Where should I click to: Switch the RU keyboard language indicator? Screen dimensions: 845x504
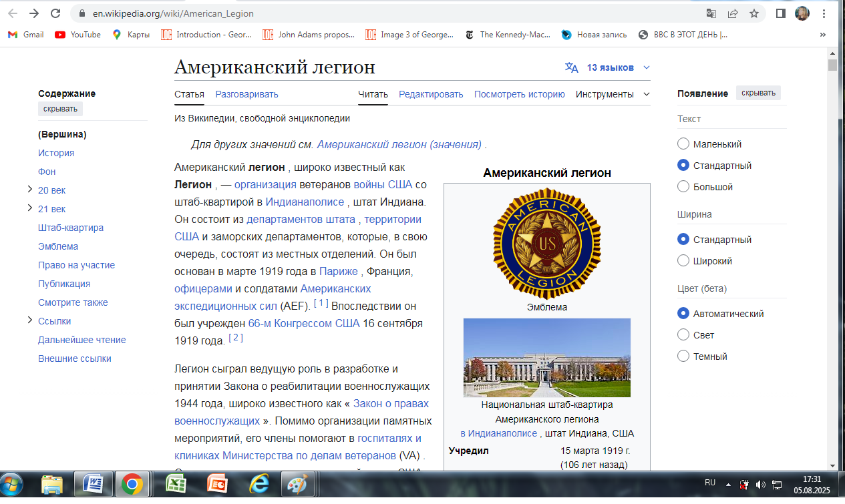(710, 482)
